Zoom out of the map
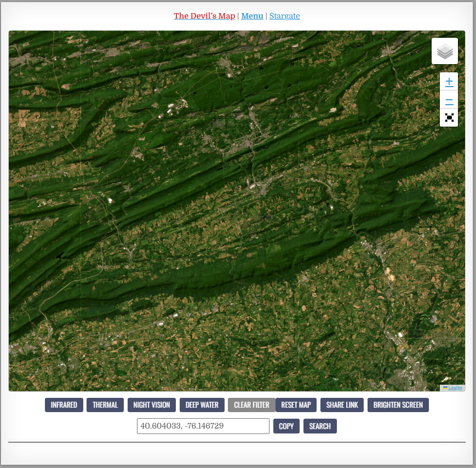Screen dimensions: 476x468 (x=449, y=101)
